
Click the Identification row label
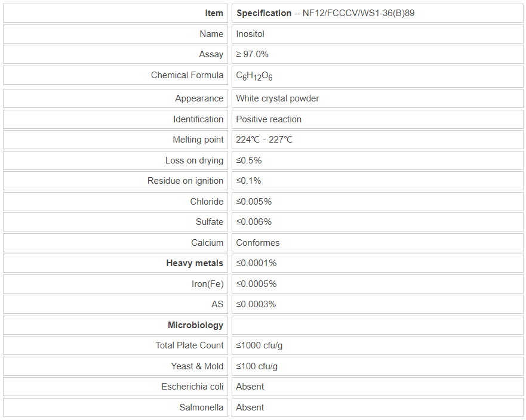coord(198,119)
